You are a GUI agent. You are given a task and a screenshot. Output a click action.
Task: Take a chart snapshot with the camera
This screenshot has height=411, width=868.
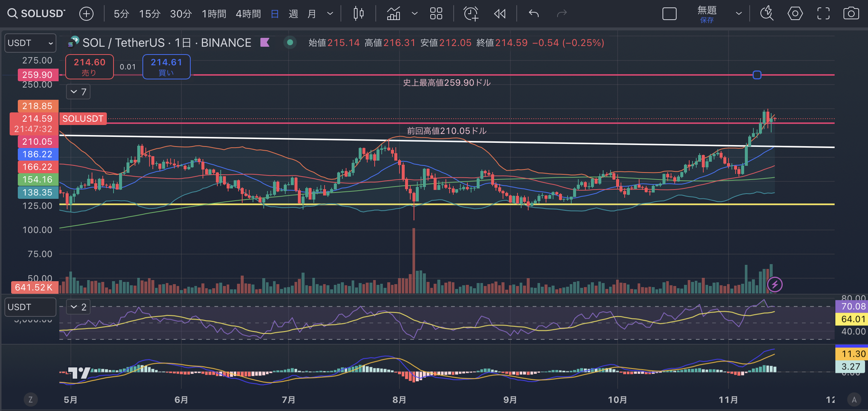[851, 14]
